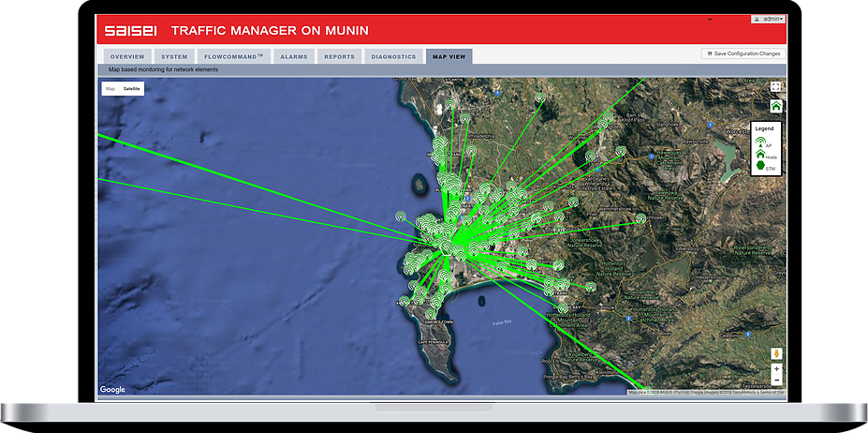This screenshot has width=868, height=433.
Task: Open the System tab
Action: [174, 56]
